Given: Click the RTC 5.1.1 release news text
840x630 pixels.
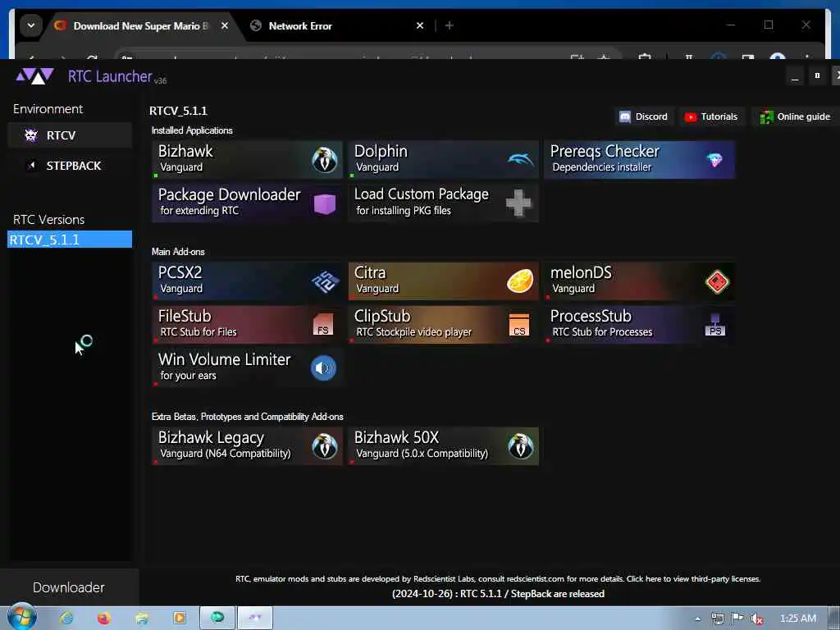Looking at the screenshot, I should point(498,594).
